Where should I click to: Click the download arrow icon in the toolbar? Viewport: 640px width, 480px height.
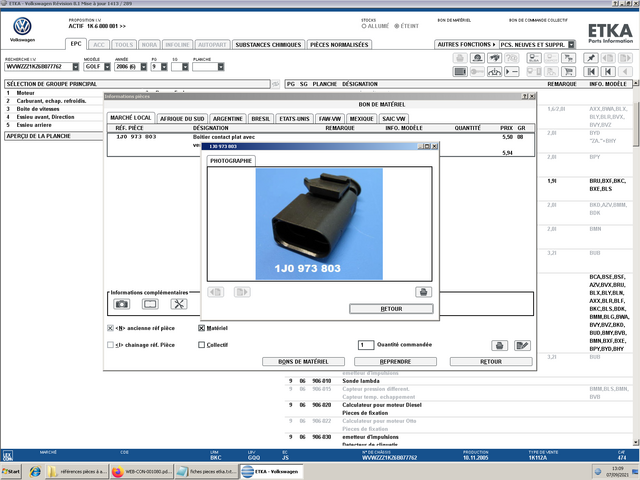pos(494,72)
